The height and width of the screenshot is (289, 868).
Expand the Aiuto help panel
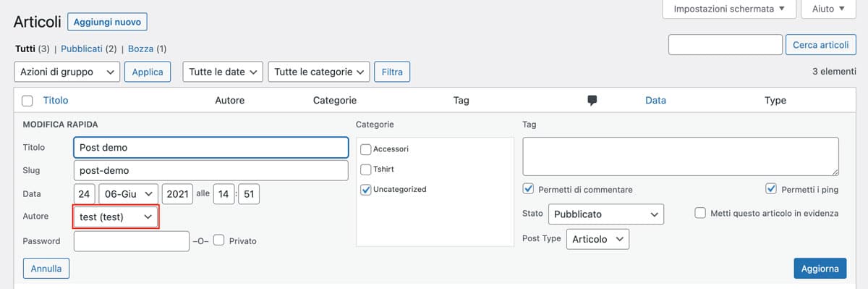click(x=827, y=9)
